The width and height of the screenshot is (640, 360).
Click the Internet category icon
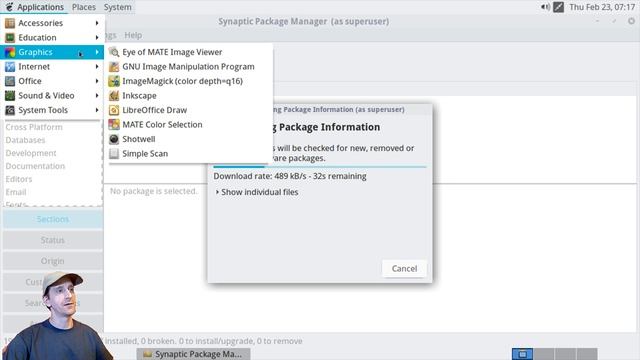pyautogui.click(x=10, y=67)
